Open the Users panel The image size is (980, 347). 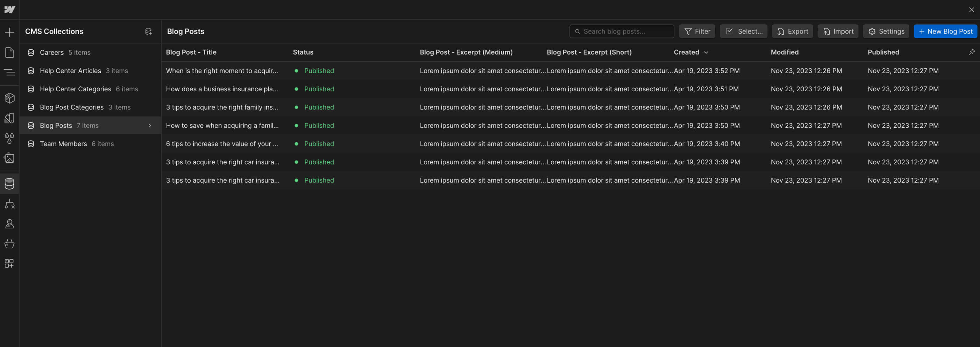tap(9, 224)
